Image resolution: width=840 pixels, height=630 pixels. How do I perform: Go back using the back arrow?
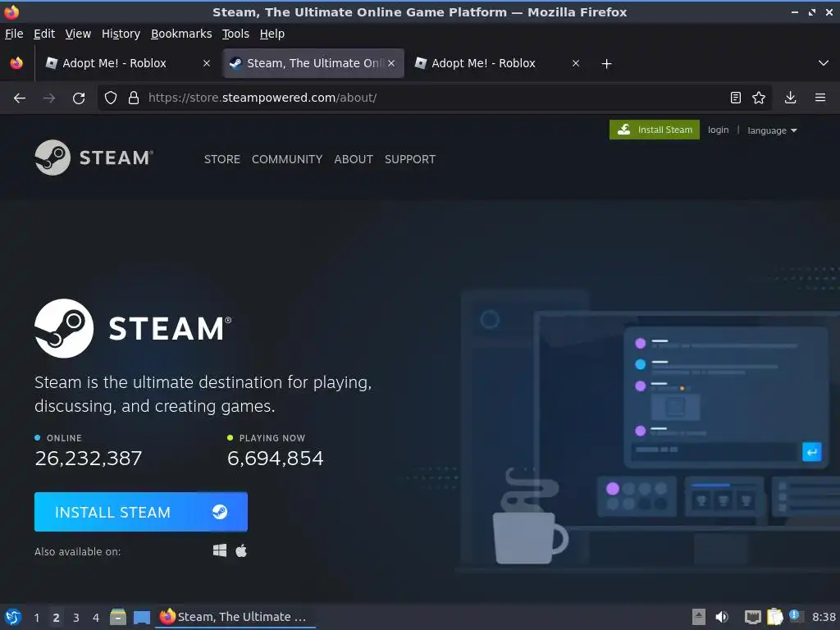[20, 98]
